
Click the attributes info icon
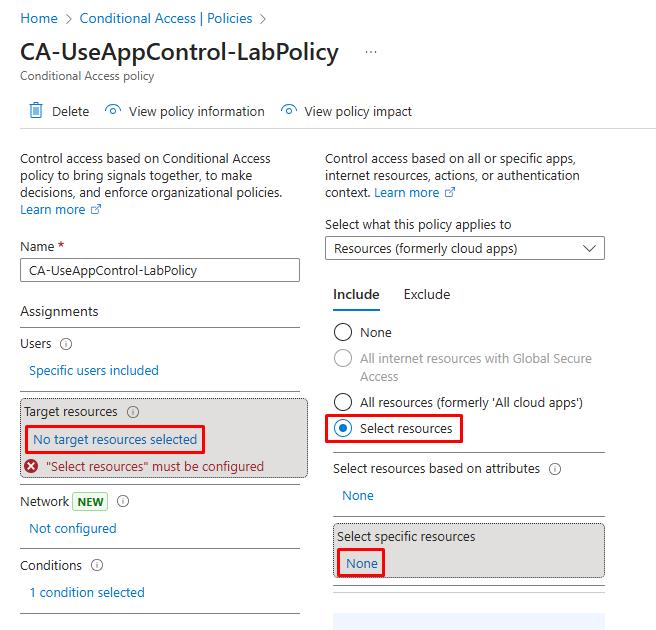tap(555, 469)
